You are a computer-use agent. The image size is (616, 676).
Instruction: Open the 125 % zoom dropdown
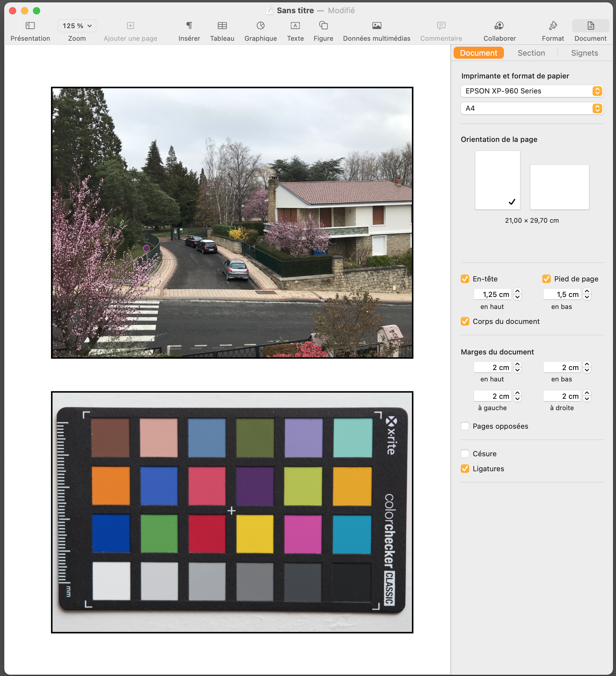click(x=77, y=26)
